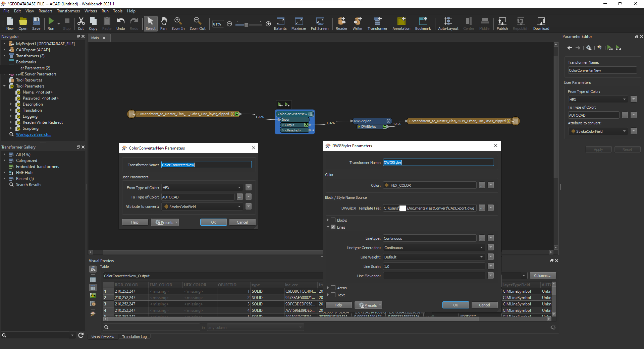Click the Download toolbar icon
This screenshot has height=349, width=644.
541,23
